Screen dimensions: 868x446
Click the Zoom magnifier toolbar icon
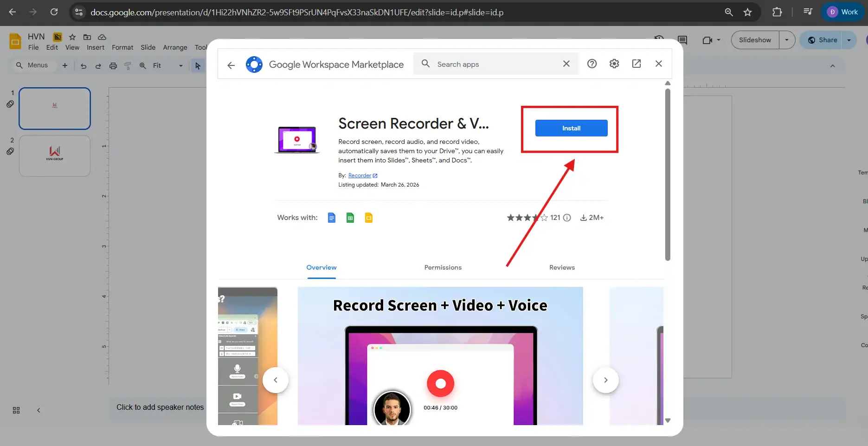tap(143, 66)
